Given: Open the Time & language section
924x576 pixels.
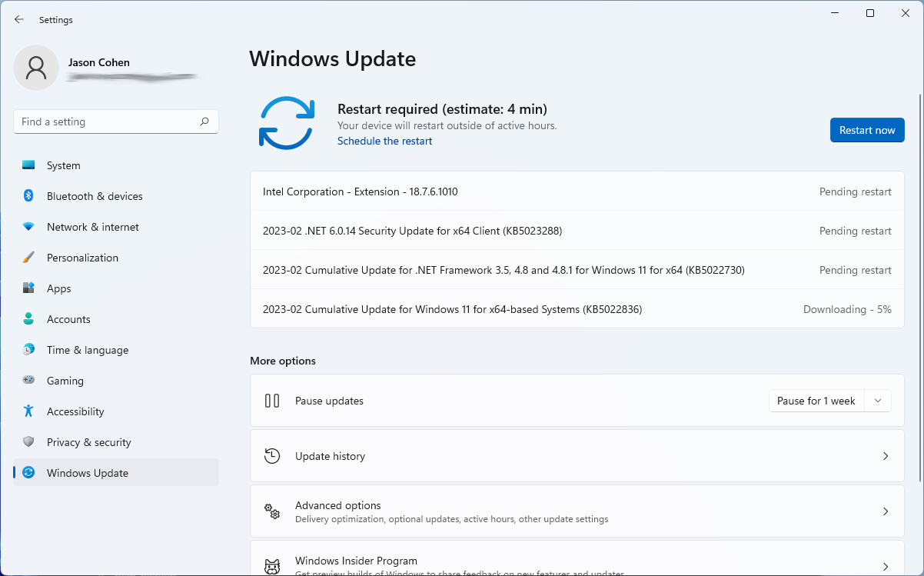Looking at the screenshot, I should click(x=87, y=350).
